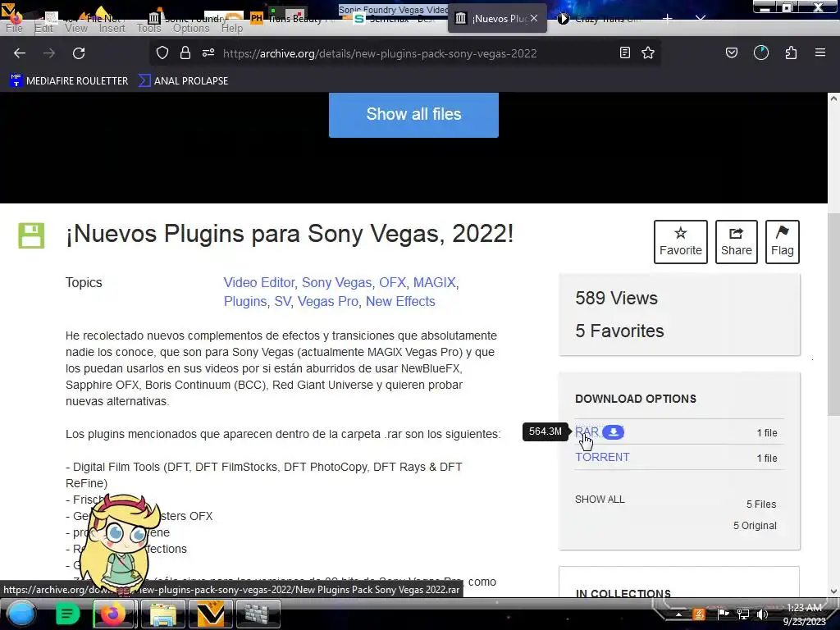Click the padlock site security icon
Screen dimensions: 840x630
tap(185, 52)
